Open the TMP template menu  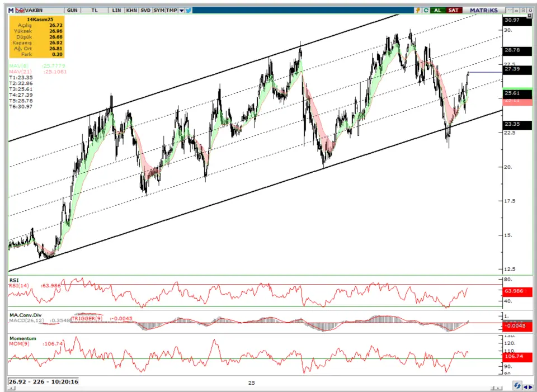[x=172, y=10]
